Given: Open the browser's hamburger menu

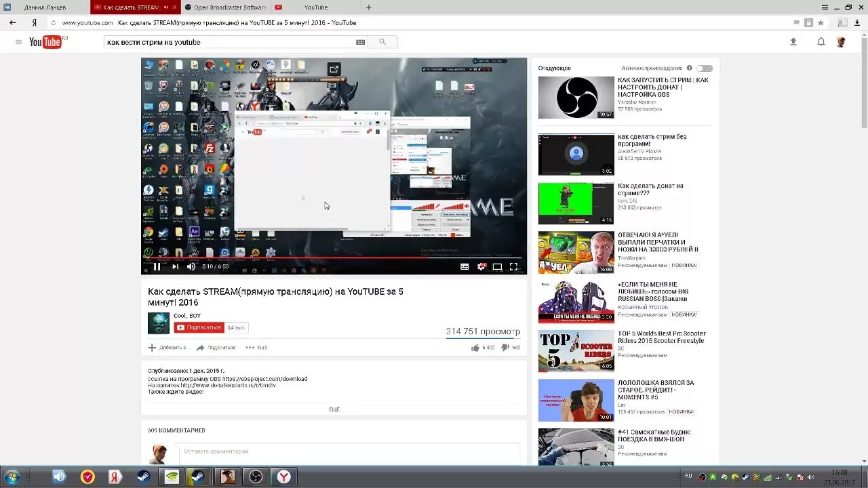Looking at the screenshot, I should pyautogui.click(x=825, y=7).
